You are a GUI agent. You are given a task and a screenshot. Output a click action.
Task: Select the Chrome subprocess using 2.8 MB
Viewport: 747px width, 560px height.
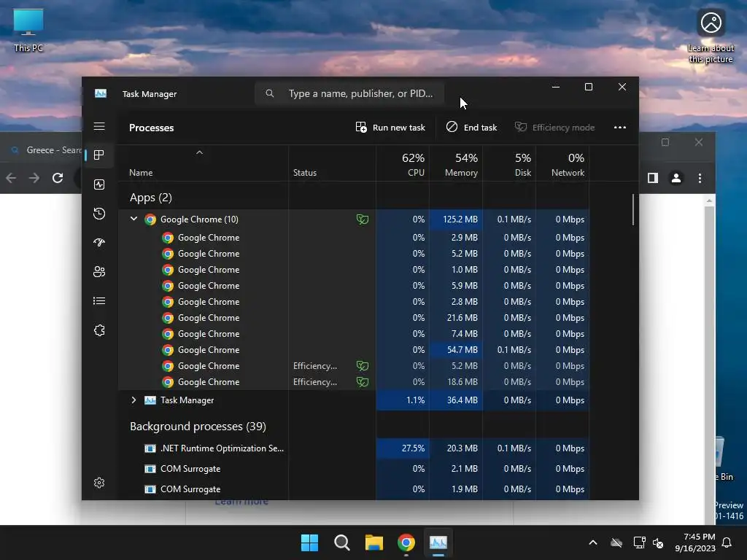tap(354, 301)
